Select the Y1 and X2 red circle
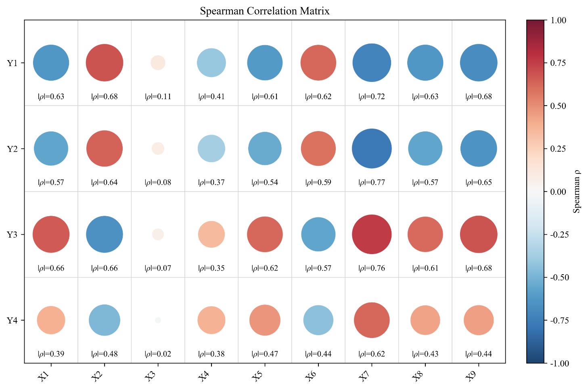 pyautogui.click(x=105, y=63)
